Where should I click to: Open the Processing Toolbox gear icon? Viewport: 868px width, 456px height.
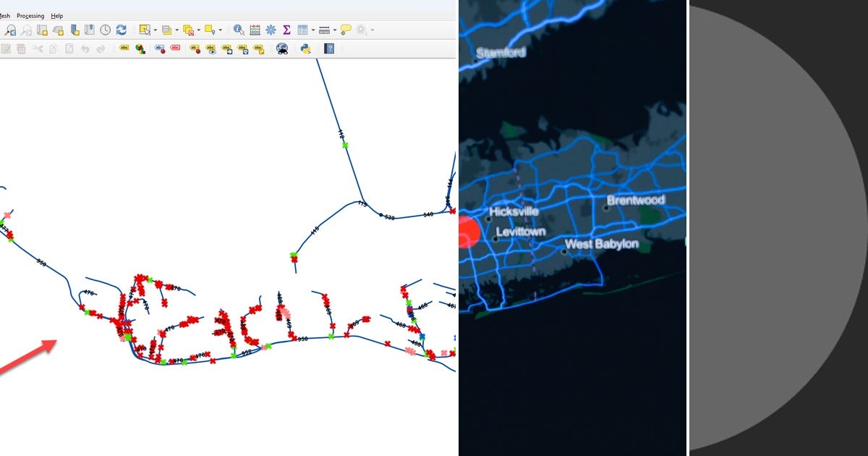271,30
